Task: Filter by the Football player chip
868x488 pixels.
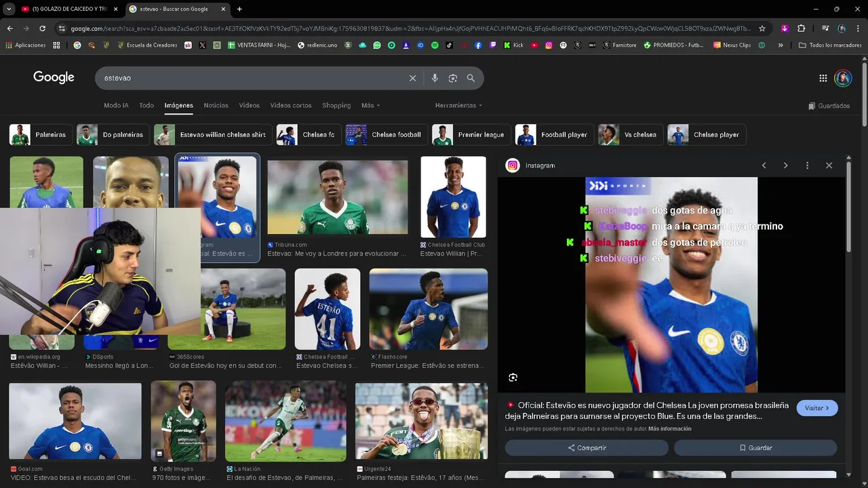Action: pos(554,135)
